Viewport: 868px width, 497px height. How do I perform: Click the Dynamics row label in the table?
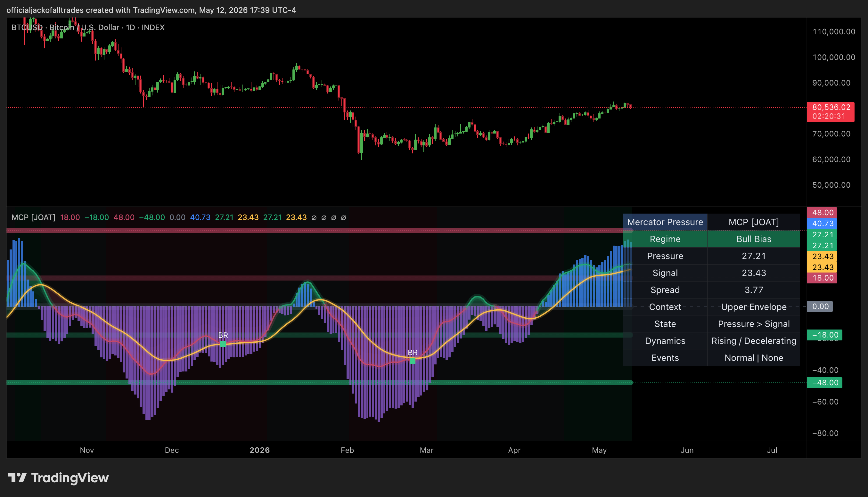665,341
